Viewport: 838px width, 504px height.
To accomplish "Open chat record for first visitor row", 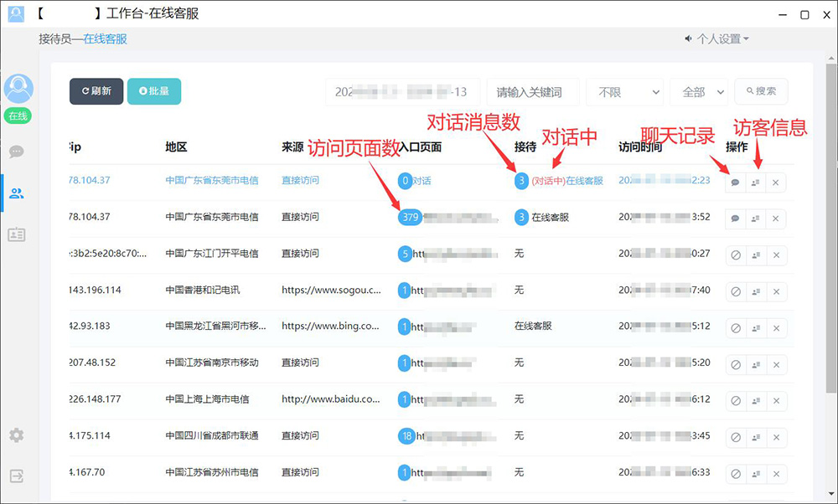I will pyautogui.click(x=735, y=182).
